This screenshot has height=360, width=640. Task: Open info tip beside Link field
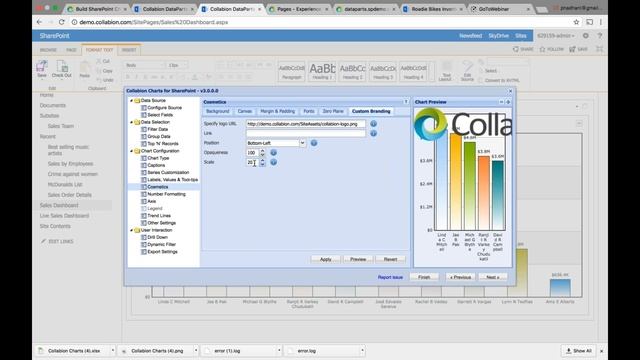coord(373,133)
